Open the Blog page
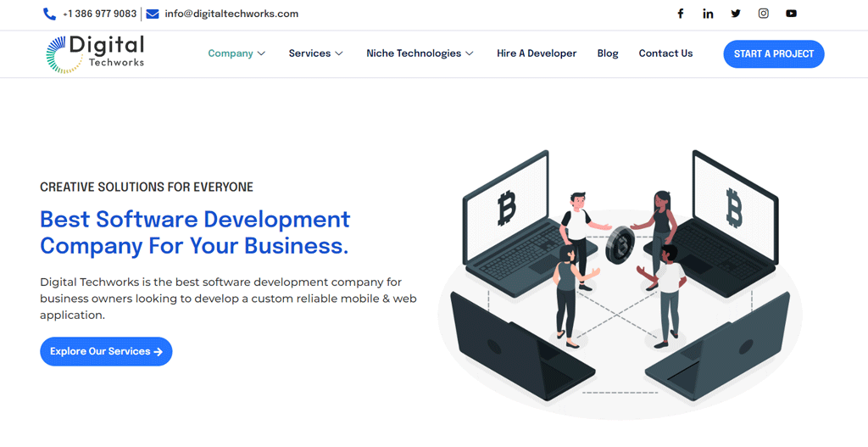 click(x=608, y=53)
